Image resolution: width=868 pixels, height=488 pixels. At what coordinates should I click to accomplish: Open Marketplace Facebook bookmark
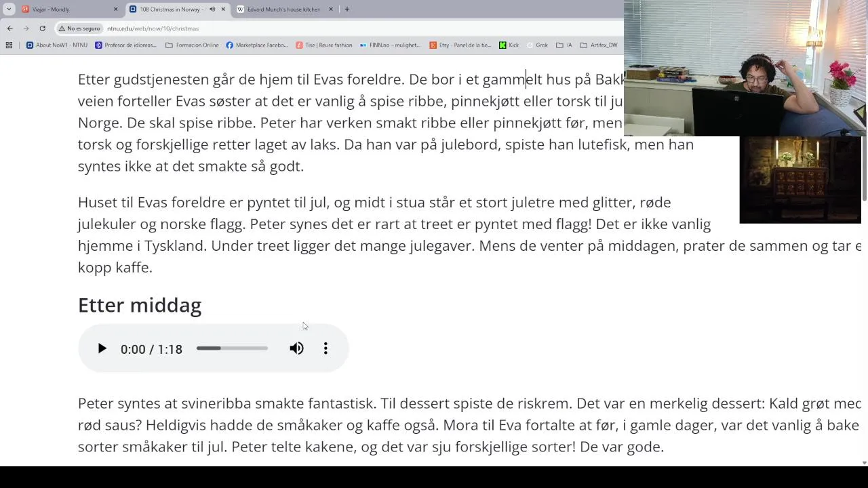click(257, 45)
